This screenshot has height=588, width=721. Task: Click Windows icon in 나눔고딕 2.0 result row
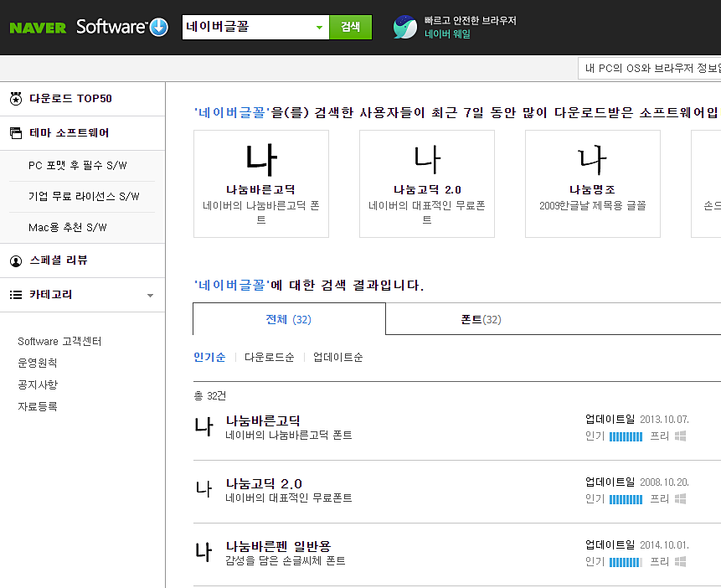coord(681,498)
